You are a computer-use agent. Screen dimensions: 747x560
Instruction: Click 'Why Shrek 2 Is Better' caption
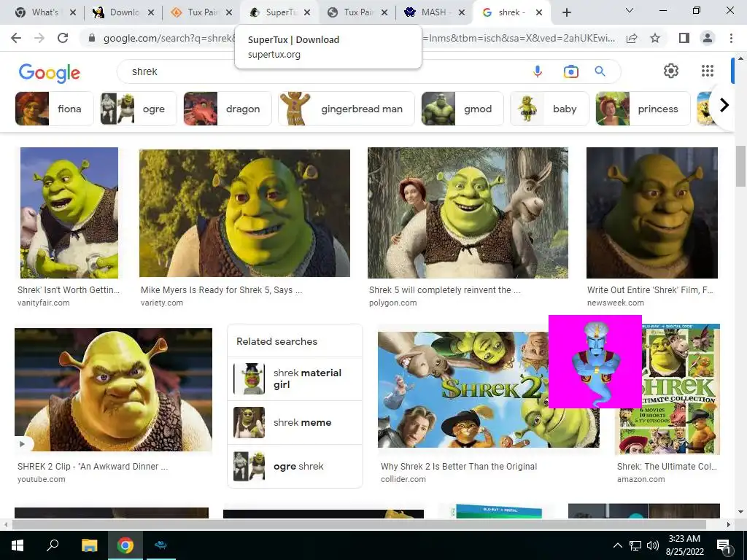[458, 466]
